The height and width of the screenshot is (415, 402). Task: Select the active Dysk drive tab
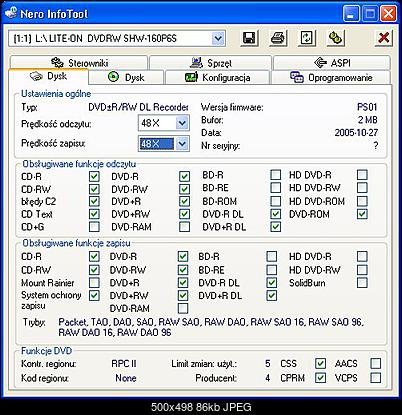point(49,76)
